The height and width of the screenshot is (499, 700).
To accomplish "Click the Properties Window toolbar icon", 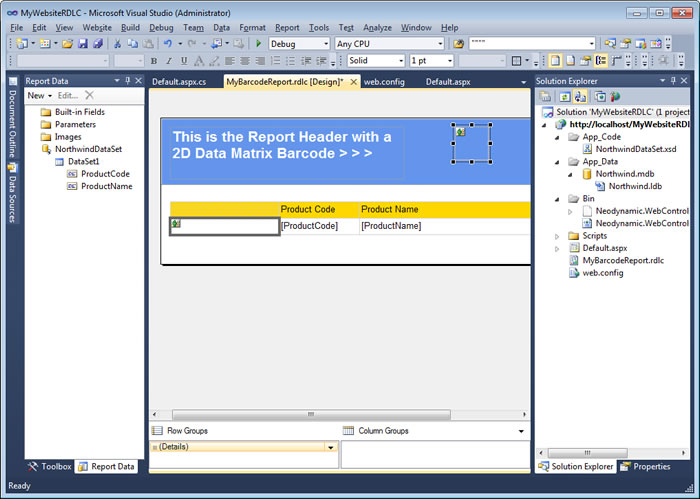I will (x=626, y=43).
